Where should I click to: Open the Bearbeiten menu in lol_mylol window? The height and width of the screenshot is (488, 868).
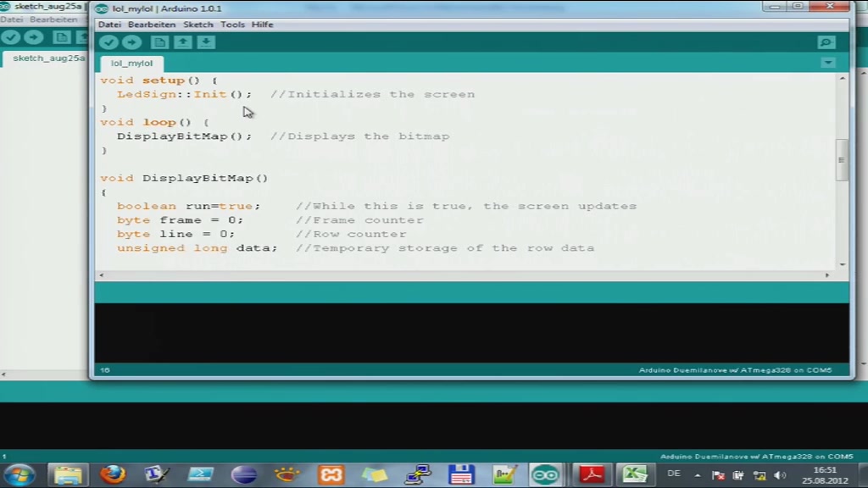click(x=152, y=25)
